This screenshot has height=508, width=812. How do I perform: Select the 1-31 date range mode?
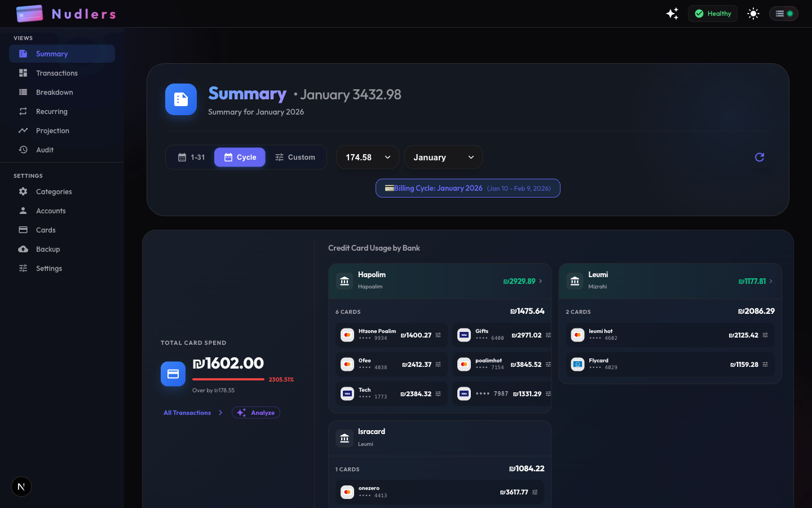[192, 157]
